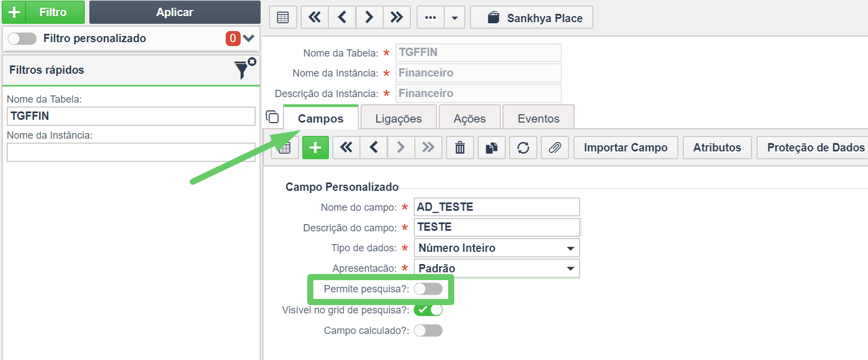
Task: Go to first field in Campos toolbar
Action: (x=346, y=148)
